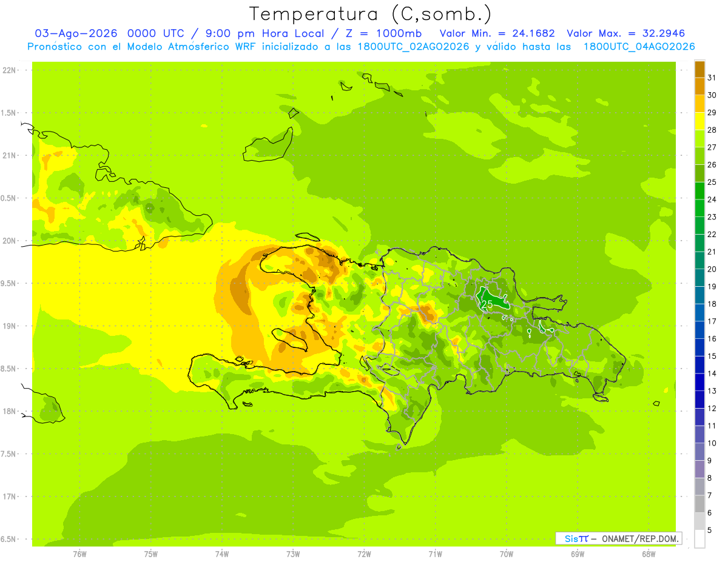
Task: Click the '18N' latitude label
Action: coord(8,411)
